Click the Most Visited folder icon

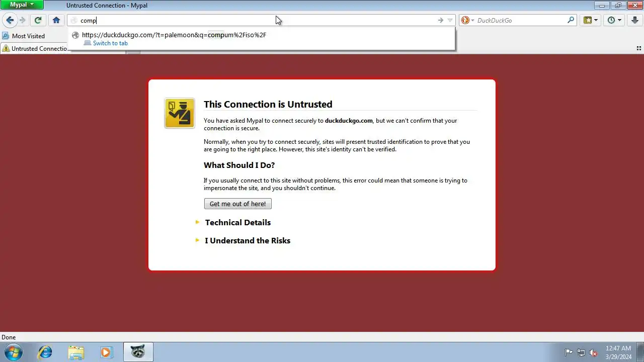coord(6,36)
